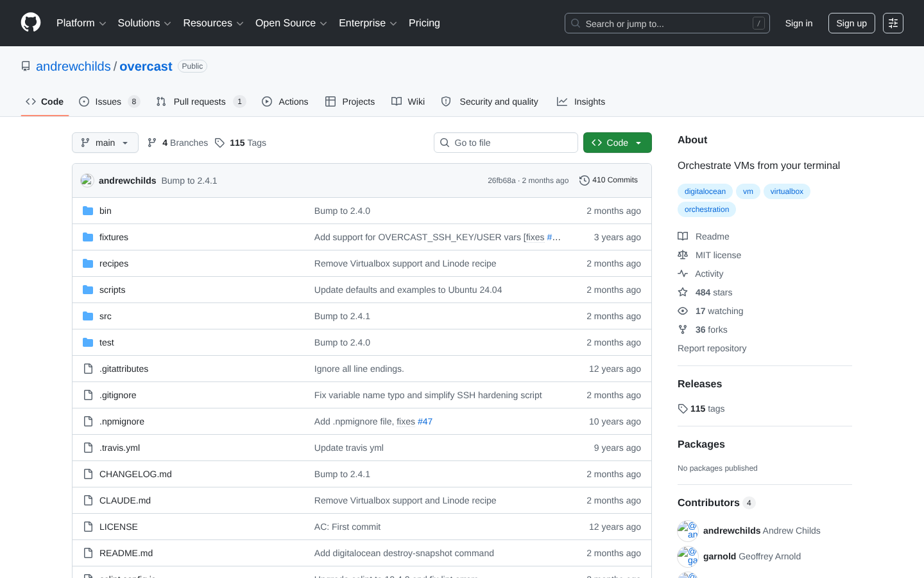This screenshot has width=924, height=578.
Task: Click the scripts folder icon
Action: [x=88, y=290]
